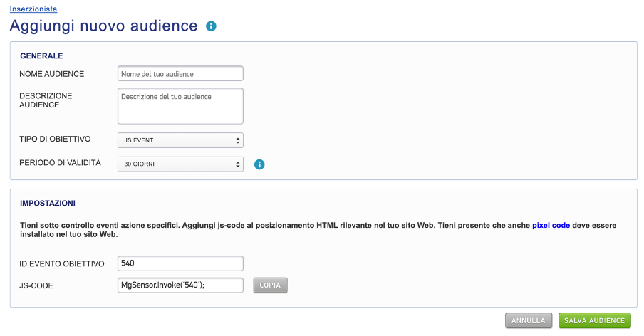Cancel with the Annulla button
Image resolution: width=644 pixels, height=336 pixels.
point(529,320)
